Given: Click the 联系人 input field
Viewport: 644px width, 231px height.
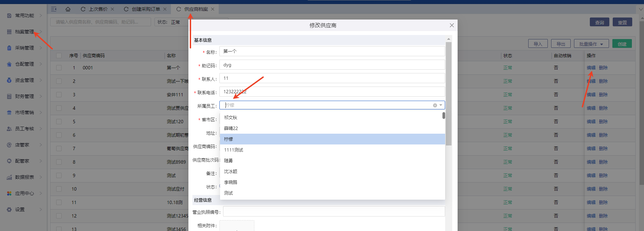Looking at the screenshot, I should pos(332,78).
